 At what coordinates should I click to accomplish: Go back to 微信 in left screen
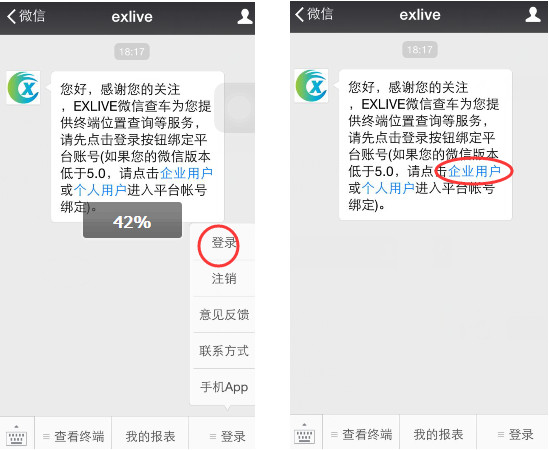click(26, 16)
